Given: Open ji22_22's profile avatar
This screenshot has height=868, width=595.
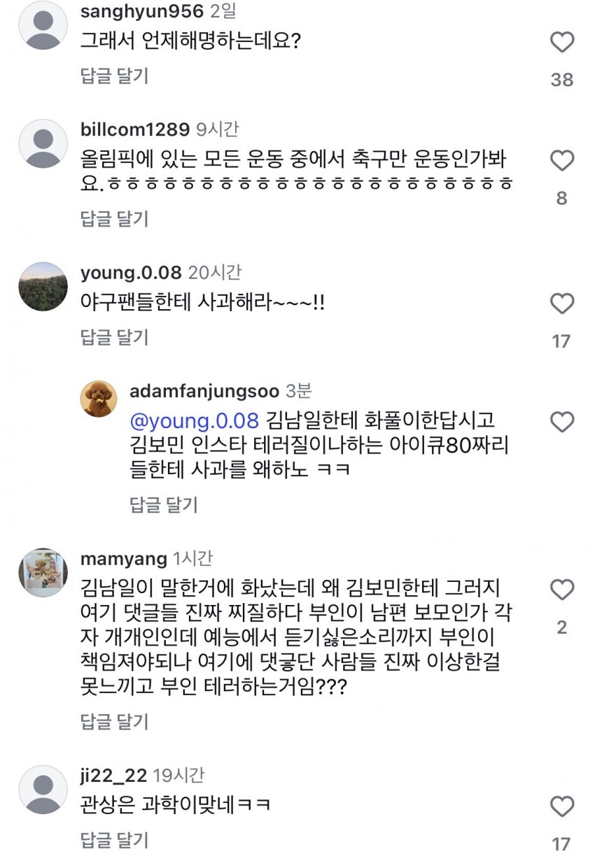Looking at the screenshot, I should tap(43, 789).
